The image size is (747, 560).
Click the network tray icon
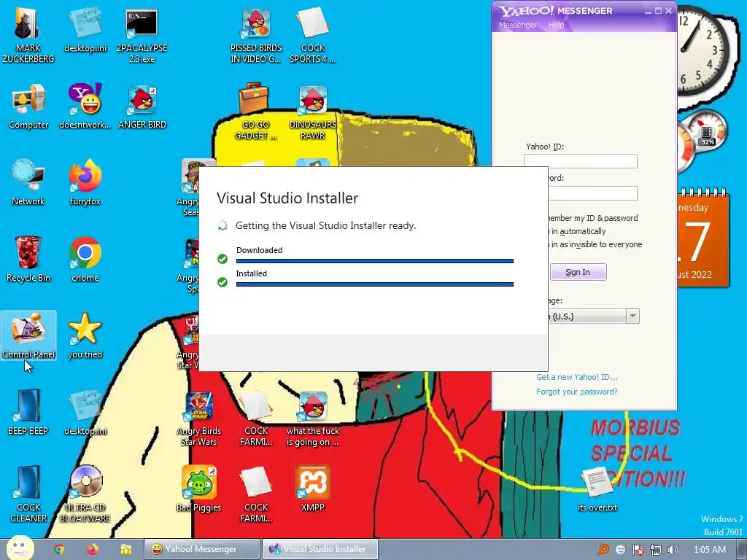(656, 550)
